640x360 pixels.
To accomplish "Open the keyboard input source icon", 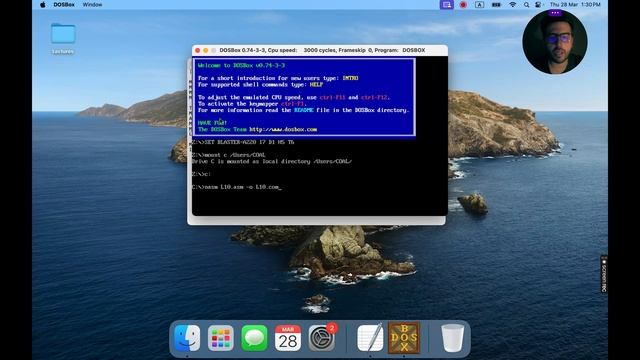I will (479, 5).
